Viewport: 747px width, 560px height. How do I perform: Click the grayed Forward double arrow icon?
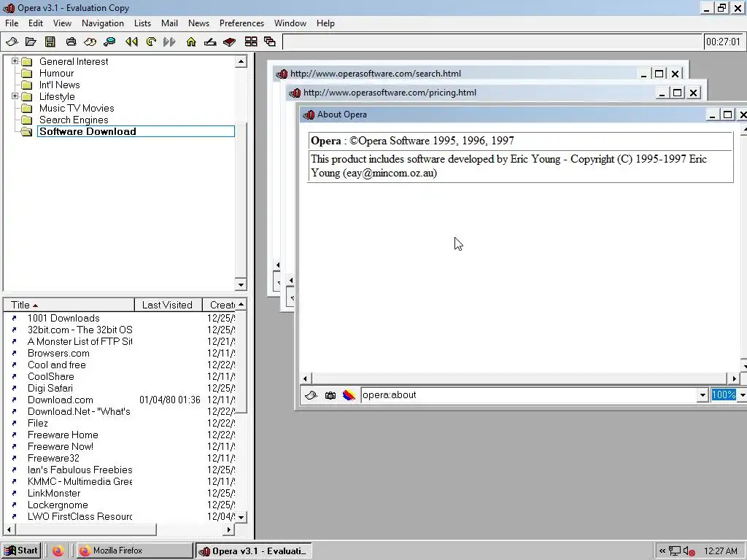[x=169, y=42]
